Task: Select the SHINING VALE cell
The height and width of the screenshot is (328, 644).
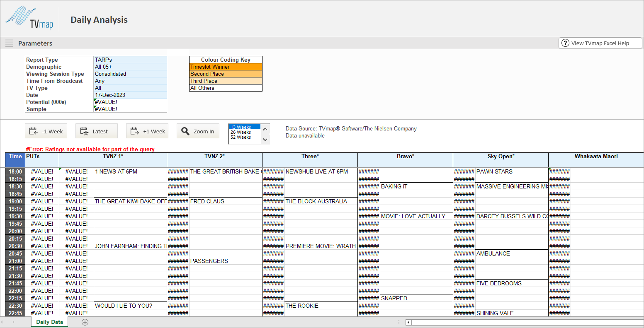Action: 512,313
